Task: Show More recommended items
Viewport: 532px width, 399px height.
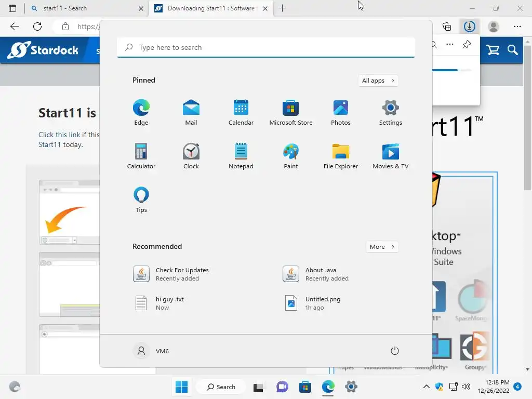Action: [382, 247]
